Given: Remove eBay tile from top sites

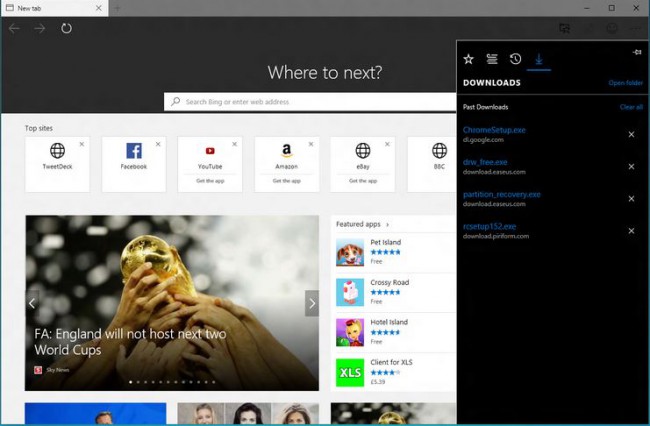Looking at the screenshot, I should pyautogui.click(x=387, y=144).
